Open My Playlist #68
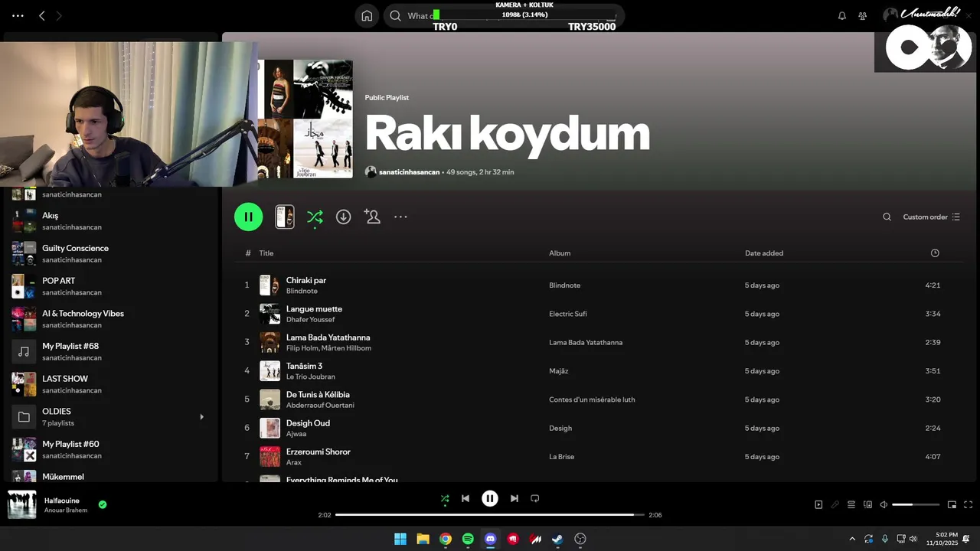Viewport: 980px width, 551px height. click(111, 352)
